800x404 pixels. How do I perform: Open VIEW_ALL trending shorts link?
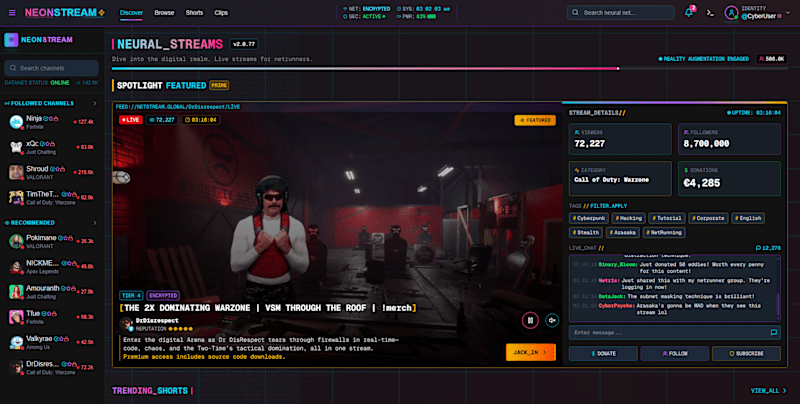pos(768,391)
